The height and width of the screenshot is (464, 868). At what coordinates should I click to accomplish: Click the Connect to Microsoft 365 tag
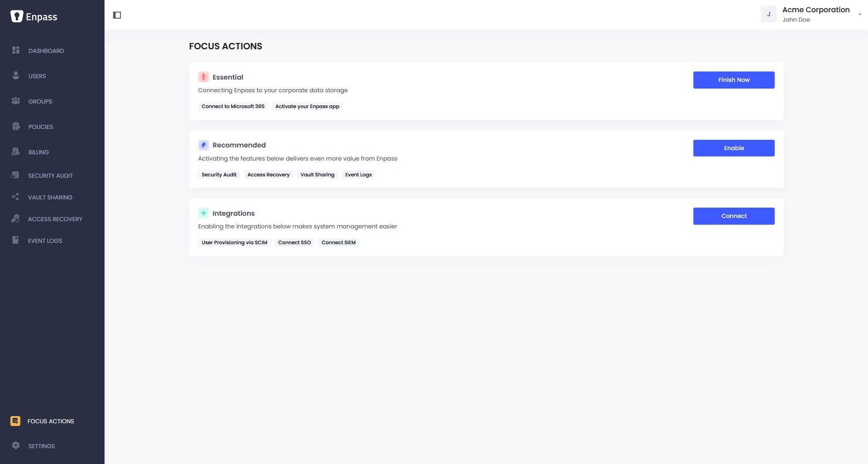pyautogui.click(x=233, y=107)
